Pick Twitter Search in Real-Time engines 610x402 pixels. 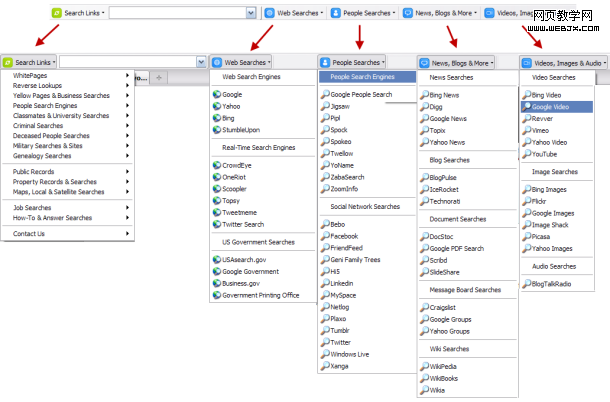click(243, 224)
